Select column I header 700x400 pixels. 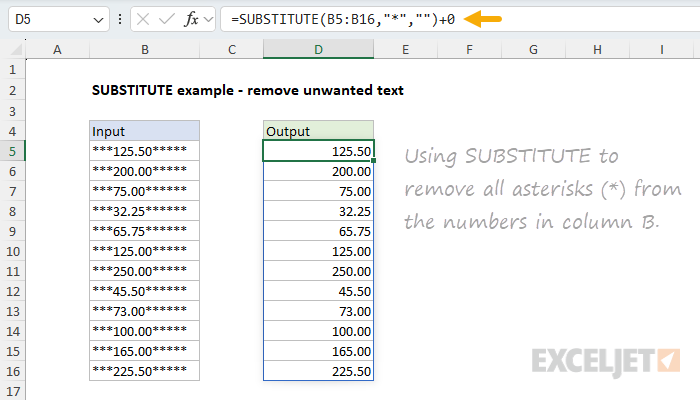tap(662, 50)
